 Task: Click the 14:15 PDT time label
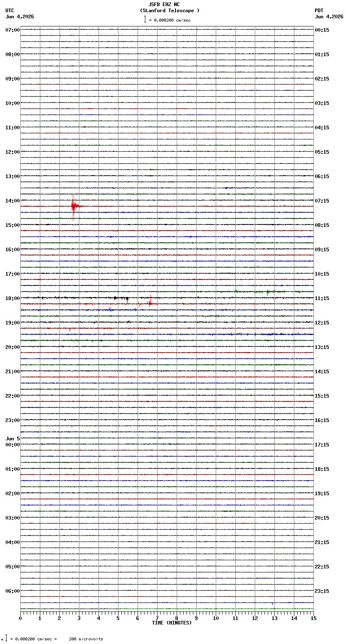322,372
